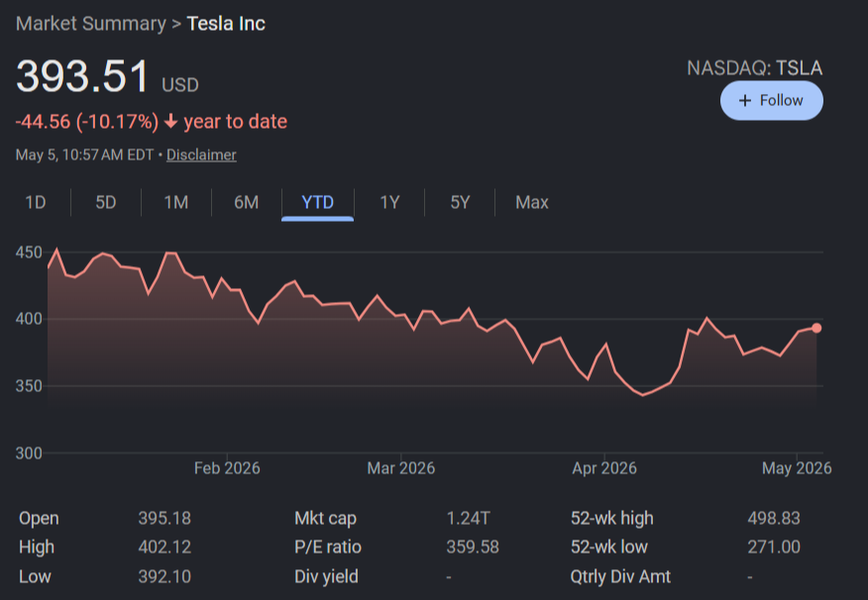Click the Mkt cap value 1.24T

(x=469, y=518)
